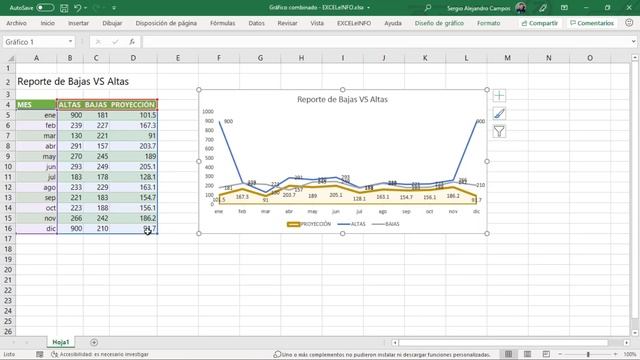The width and height of the screenshot is (640, 360).
Task: Go to the Fórmulas tab
Action: (x=222, y=23)
